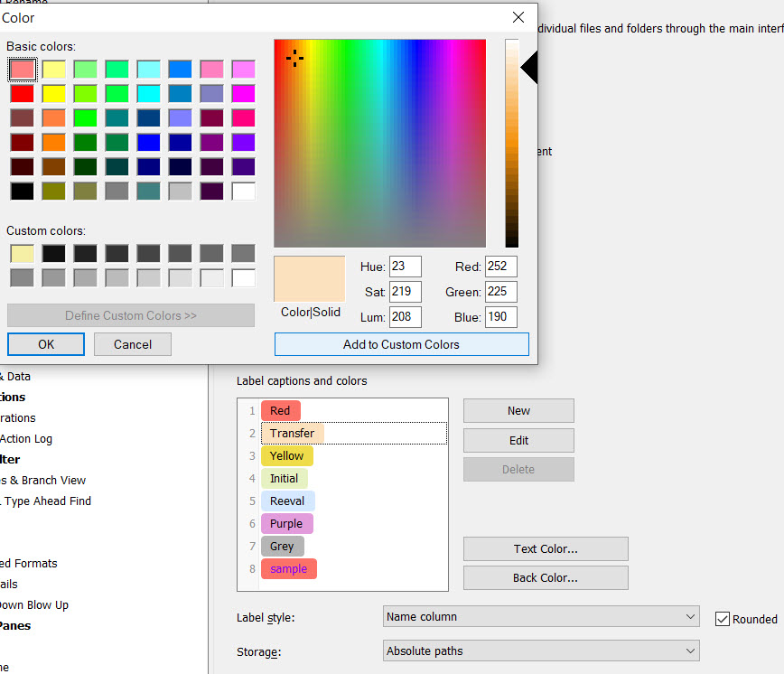
Task: Choose the black basic color swatch
Action: point(23,192)
